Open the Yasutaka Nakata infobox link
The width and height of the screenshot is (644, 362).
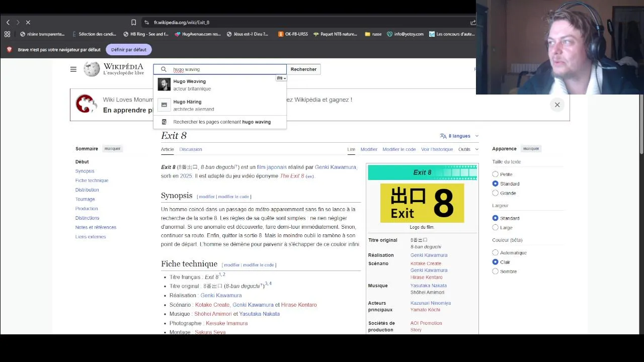[x=429, y=286]
